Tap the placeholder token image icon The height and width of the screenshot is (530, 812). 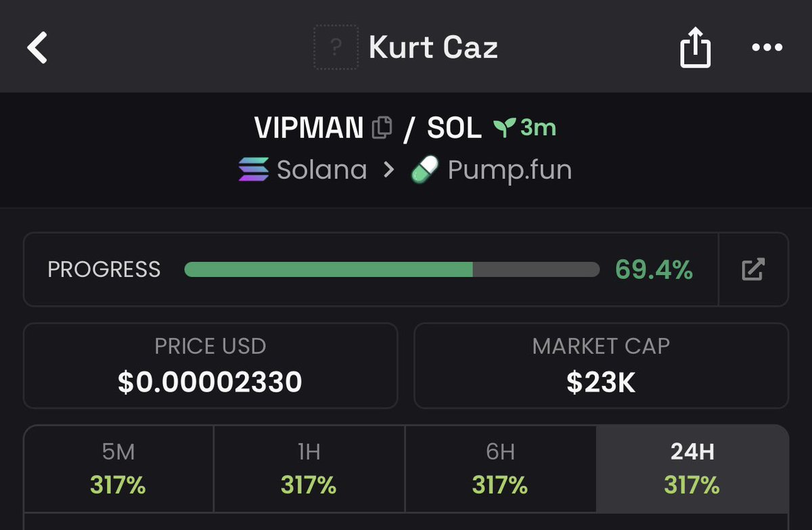[336, 48]
